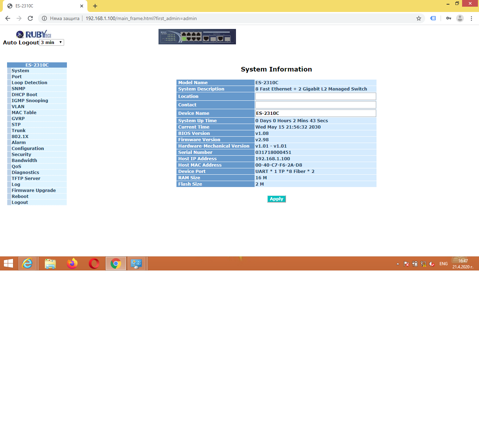Viewport: 479px width, 448px height.
Task: Bookmark this page with the star icon
Action: (x=419, y=18)
